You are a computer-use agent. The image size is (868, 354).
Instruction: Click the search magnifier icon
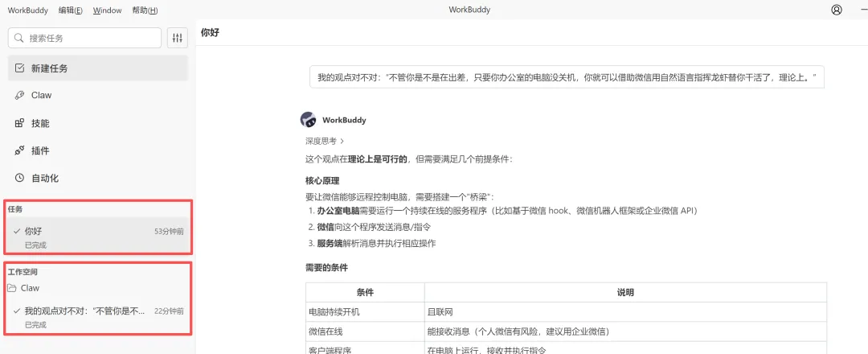(18, 39)
